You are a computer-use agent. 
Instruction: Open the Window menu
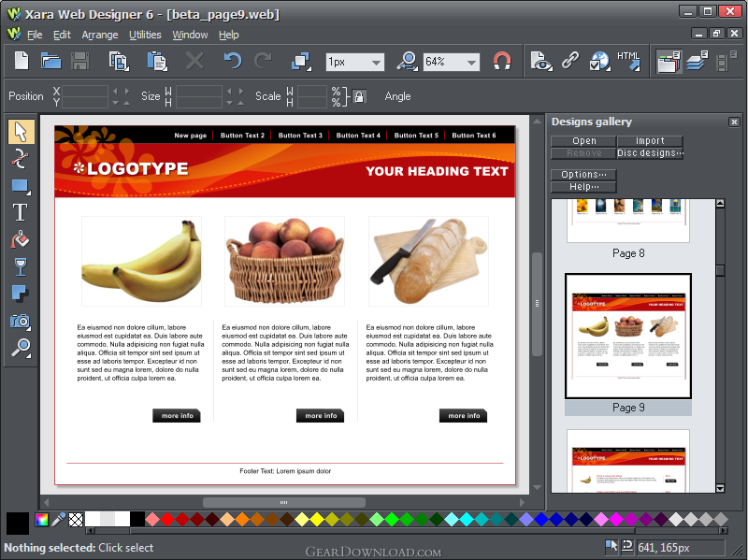(x=190, y=35)
